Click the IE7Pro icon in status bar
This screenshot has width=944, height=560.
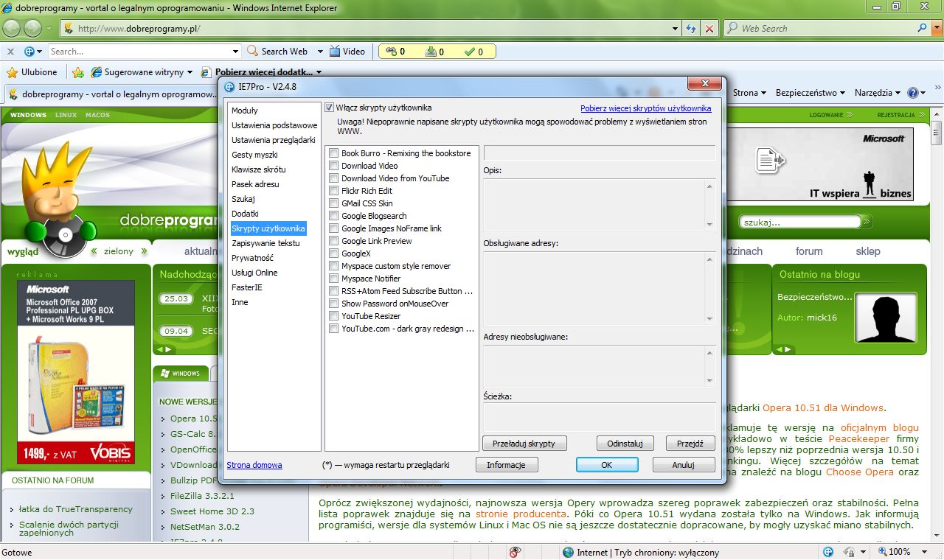828,552
